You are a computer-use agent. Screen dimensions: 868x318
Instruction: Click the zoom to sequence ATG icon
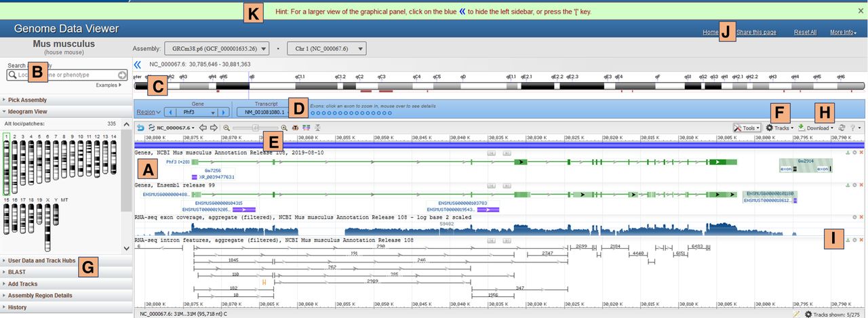(x=296, y=127)
